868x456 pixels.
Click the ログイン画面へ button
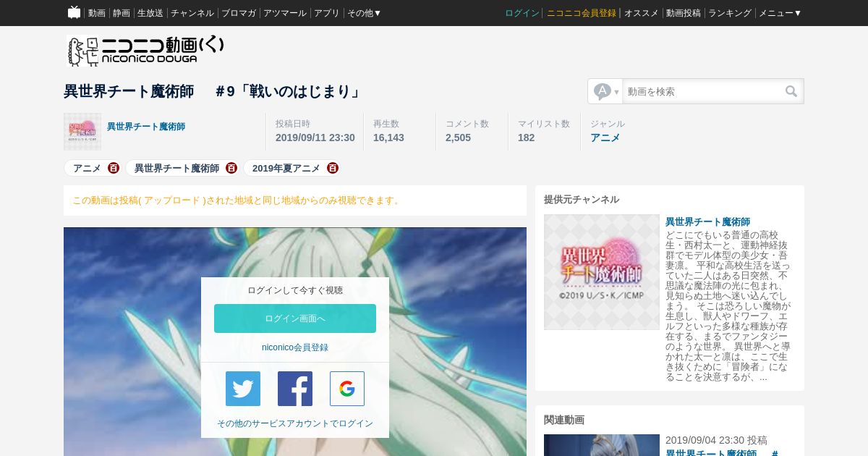[x=295, y=318]
